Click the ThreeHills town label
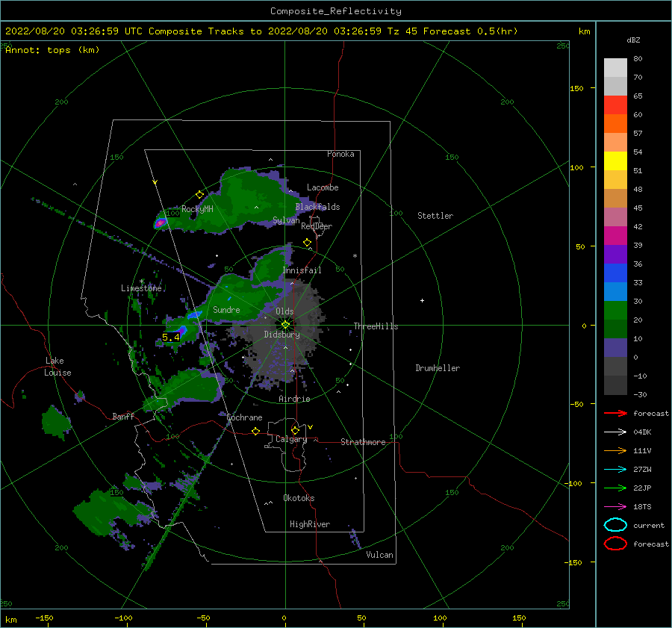The image size is (672, 628). click(x=376, y=326)
